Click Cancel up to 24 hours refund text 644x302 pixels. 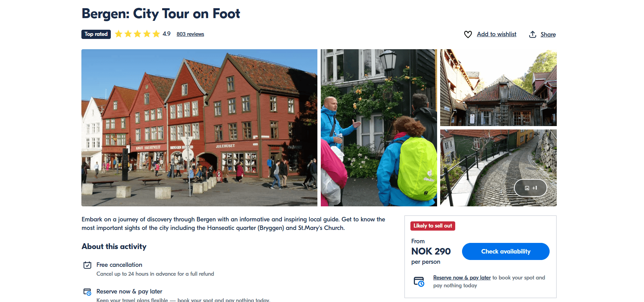tap(155, 274)
